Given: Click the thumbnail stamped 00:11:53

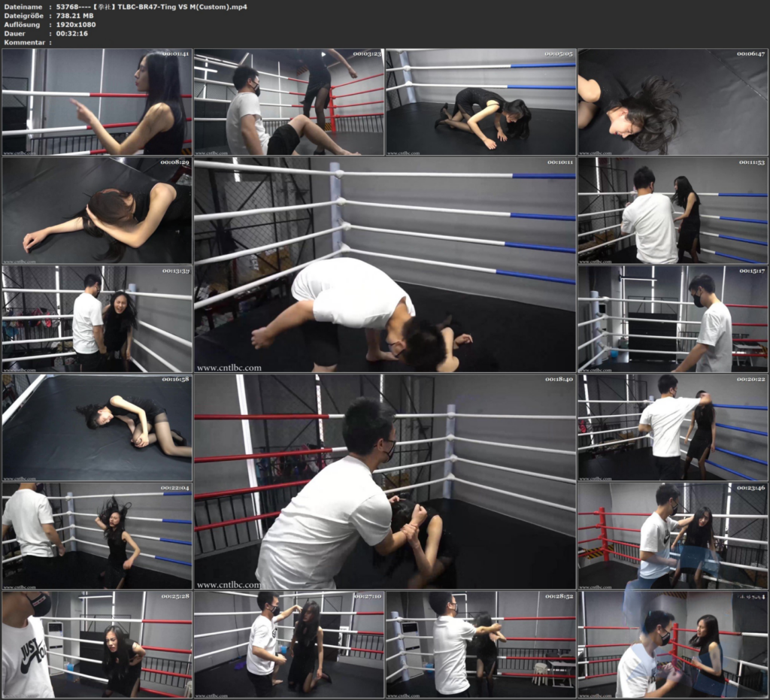Looking at the screenshot, I should click(x=673, y=210).
